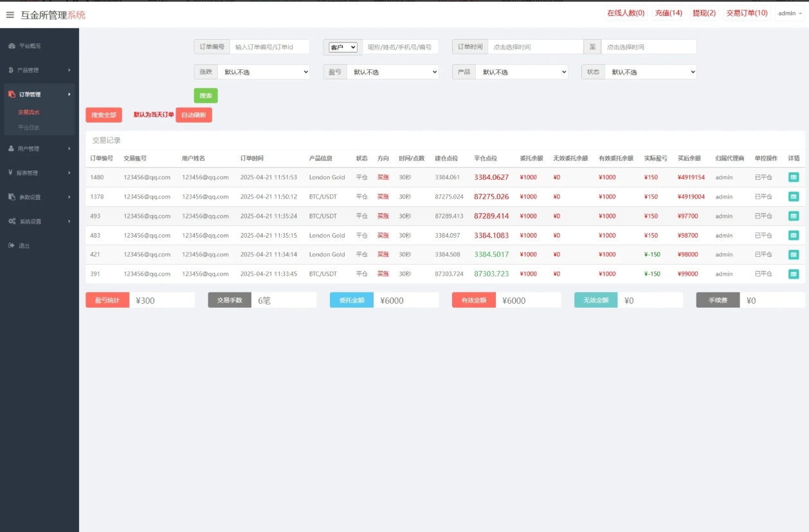Toggle the 自动刷新 auto refresh button
The width and height of the screenshot is (809, 532).
point(194,115)
